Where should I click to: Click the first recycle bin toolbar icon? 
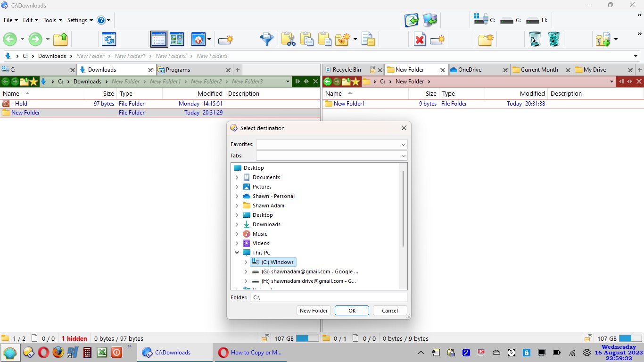click(x=535, y=39)
